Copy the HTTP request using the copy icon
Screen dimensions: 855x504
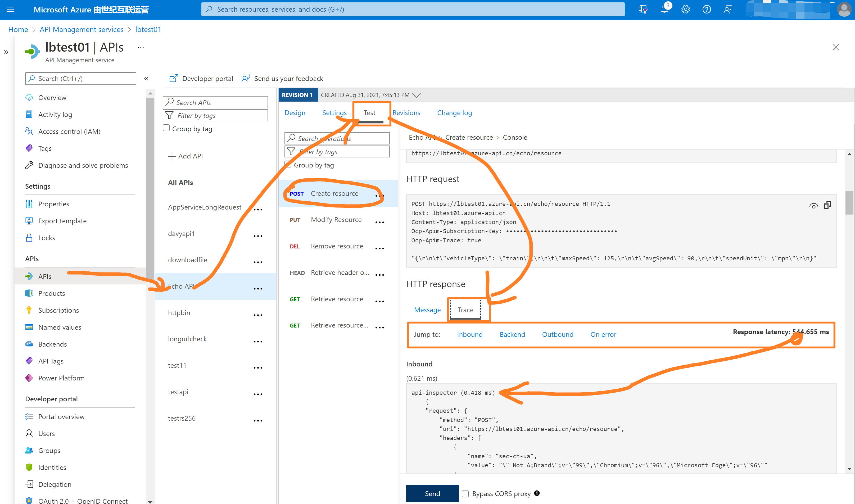827,205
